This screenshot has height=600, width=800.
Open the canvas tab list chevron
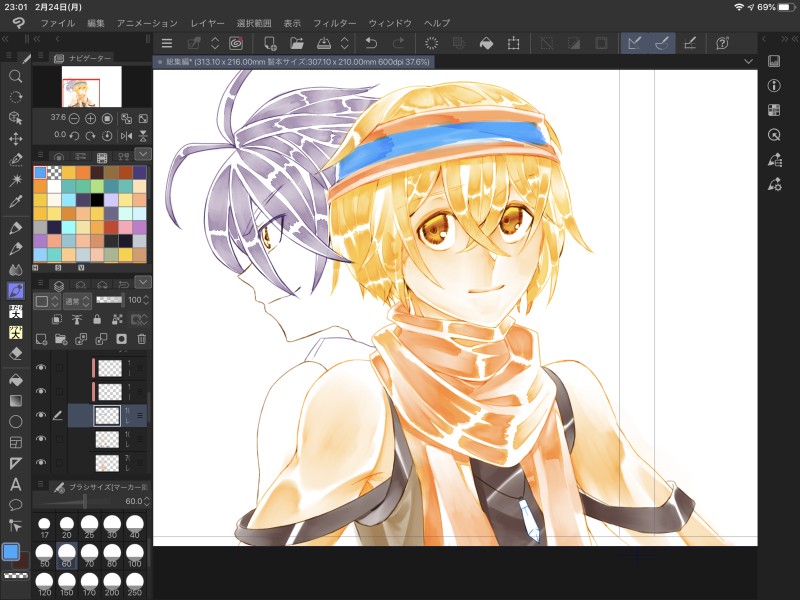(748, 62)
